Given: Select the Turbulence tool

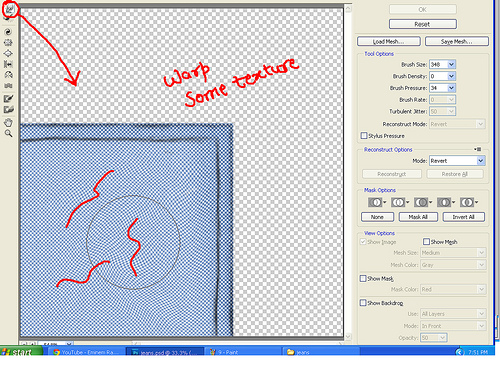Looking at the screenshot, I should point(8,86).
